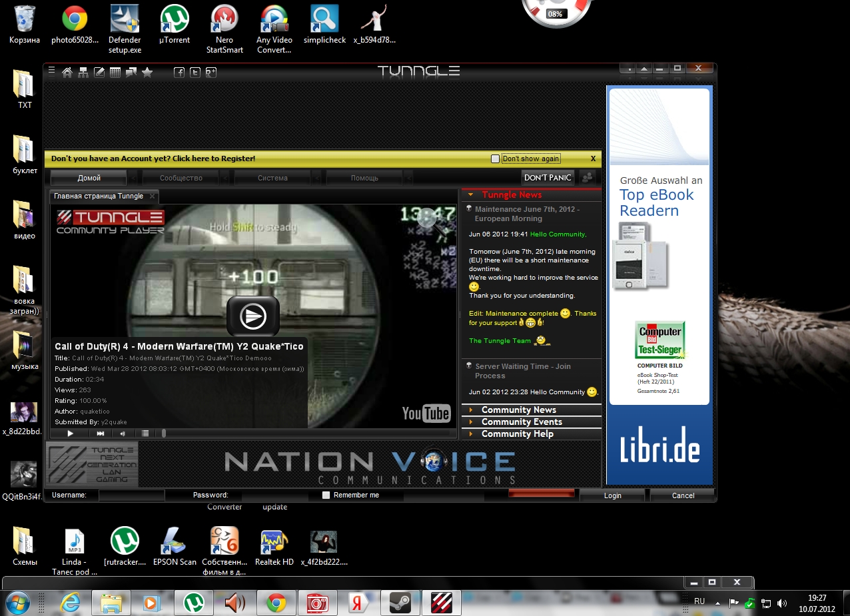Open the µTorrent desktop shortcut
The height and width of the screenshot is (616, 850).
coord(175,25)
